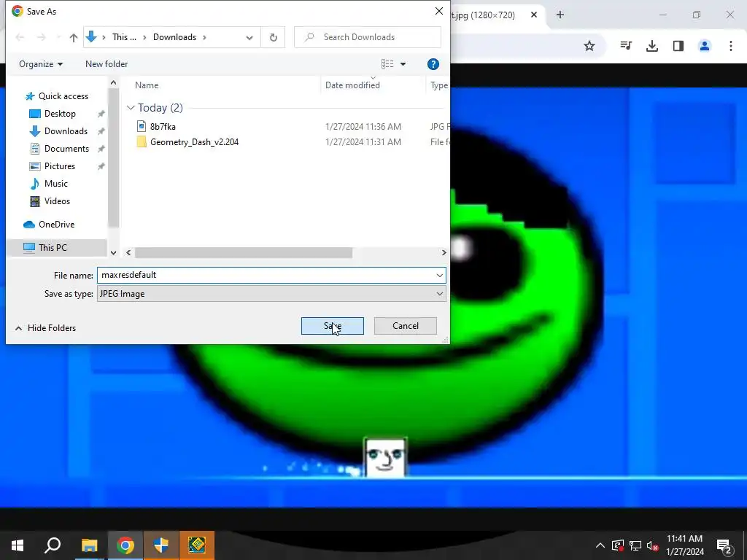Open Windows search from taskbar
The height and width of the screenshot is (560, 747).
(53, 545)
